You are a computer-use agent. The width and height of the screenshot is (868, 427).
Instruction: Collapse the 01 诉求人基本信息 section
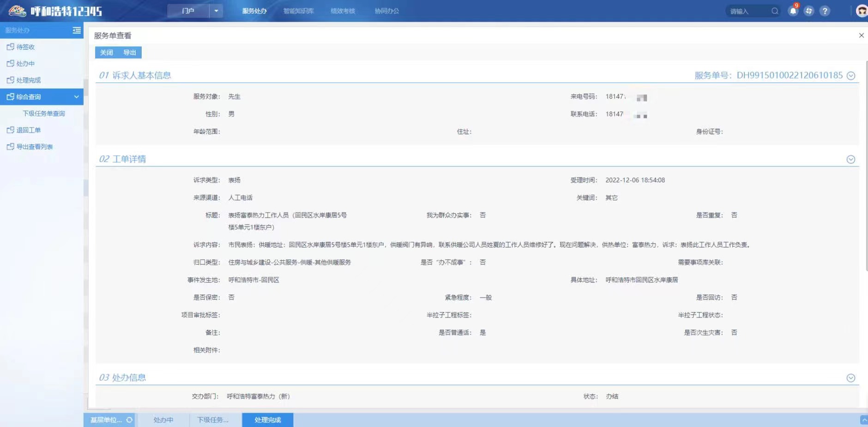pos(851,76)
